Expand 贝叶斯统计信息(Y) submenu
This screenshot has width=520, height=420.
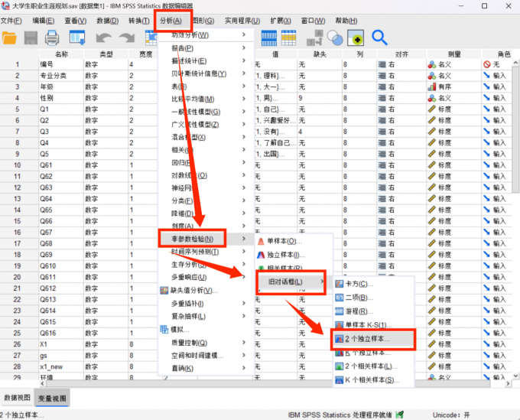(206, 73)
